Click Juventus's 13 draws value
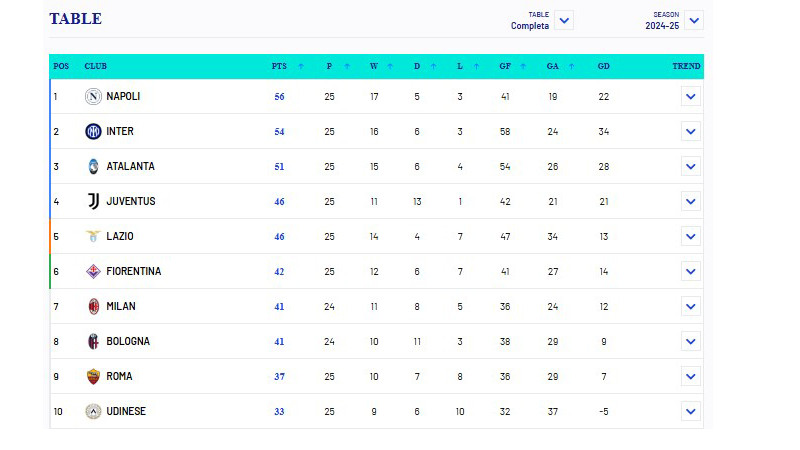Image resolution: width=800 pixels, height=450 pixels. click(417, 202)
